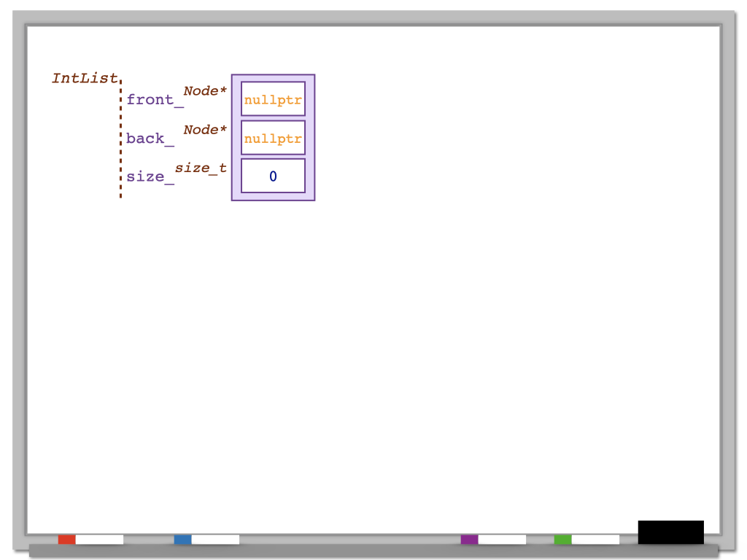Click the back_ nullptr value box
747x560 pixels.
273,138
